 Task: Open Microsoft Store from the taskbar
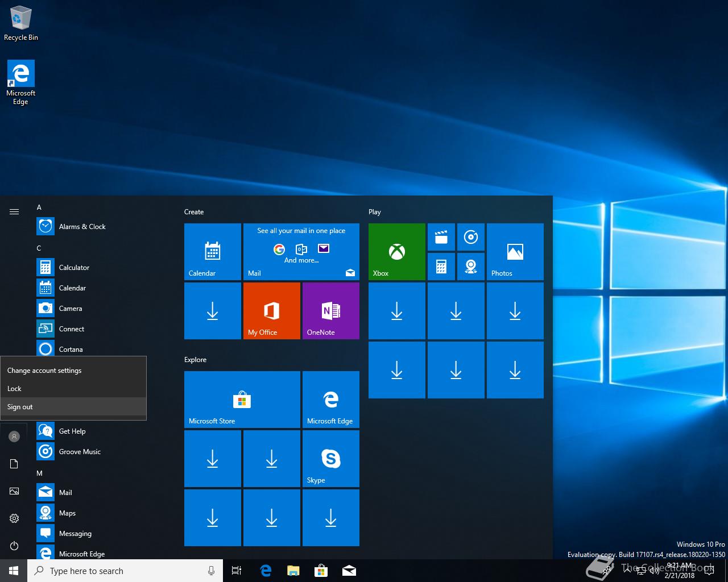321,571
